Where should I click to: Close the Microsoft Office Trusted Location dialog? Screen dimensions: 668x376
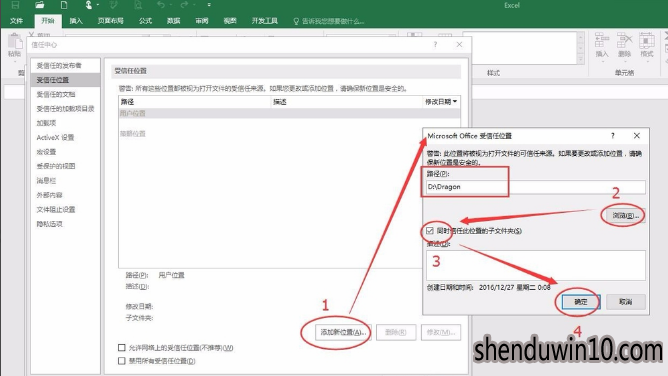(x=636, y=136)
